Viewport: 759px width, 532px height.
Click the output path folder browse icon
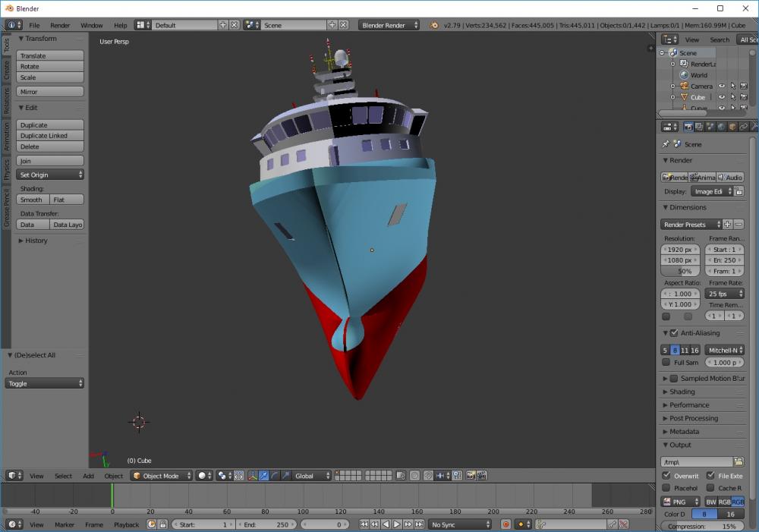[x=739, y=462]
